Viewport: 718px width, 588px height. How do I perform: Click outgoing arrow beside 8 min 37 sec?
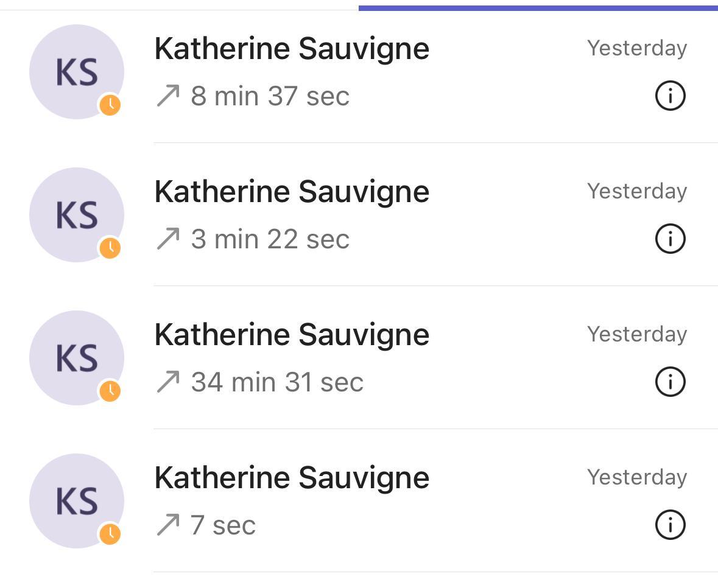click(x=168, y=96)
